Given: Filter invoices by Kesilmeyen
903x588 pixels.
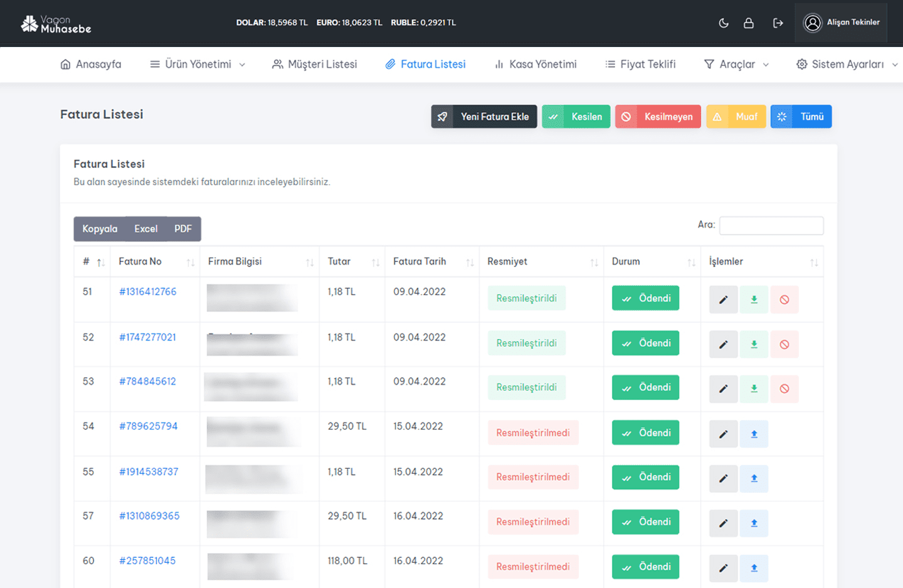Looking at the screenshot, I should point(658,117).
